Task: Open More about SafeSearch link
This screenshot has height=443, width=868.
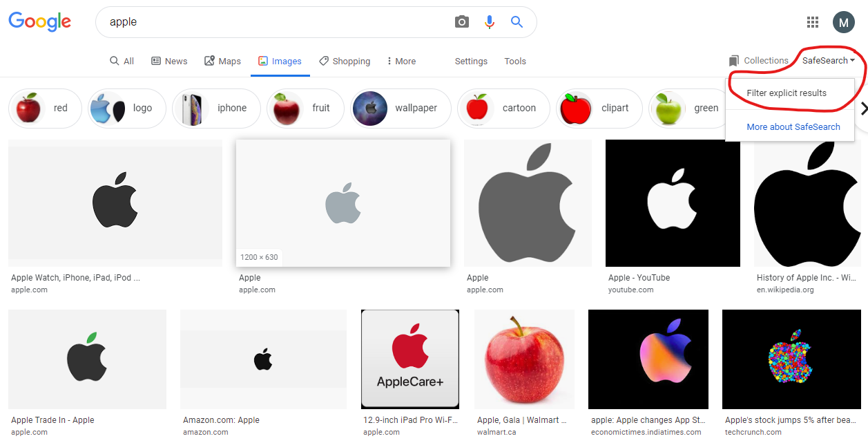Action: [793, 126]
